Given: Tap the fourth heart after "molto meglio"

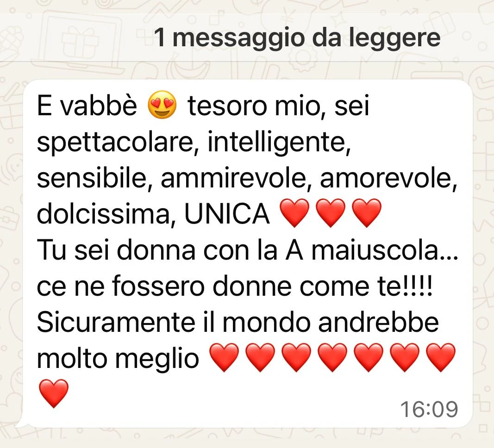Looking at the screenshot, I should coord(332,358).
